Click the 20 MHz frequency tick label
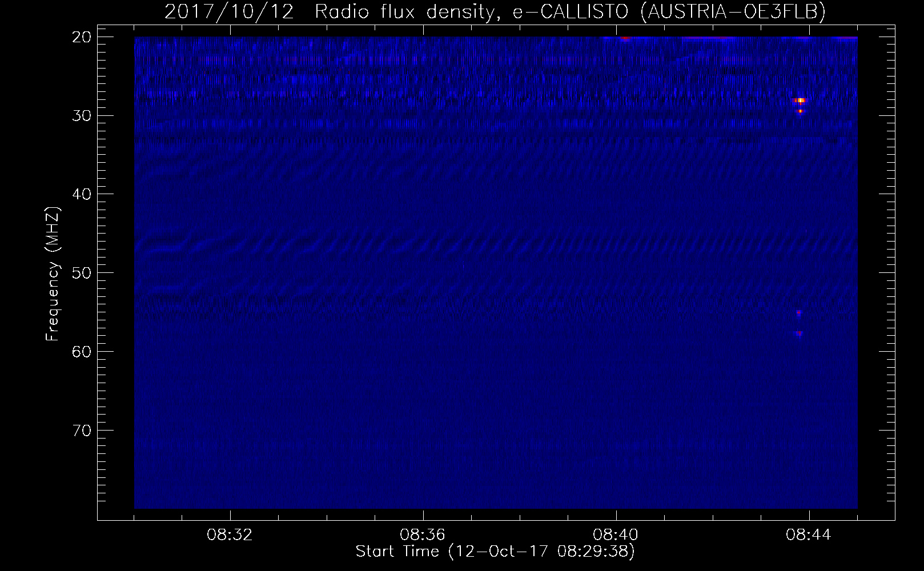This screenshot has width=924, height=571. [82, 37]
